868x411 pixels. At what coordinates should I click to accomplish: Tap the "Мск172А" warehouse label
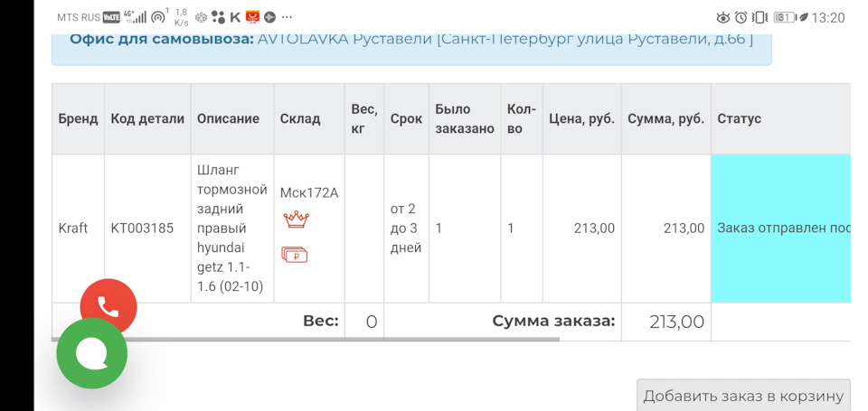coord(308,192)
